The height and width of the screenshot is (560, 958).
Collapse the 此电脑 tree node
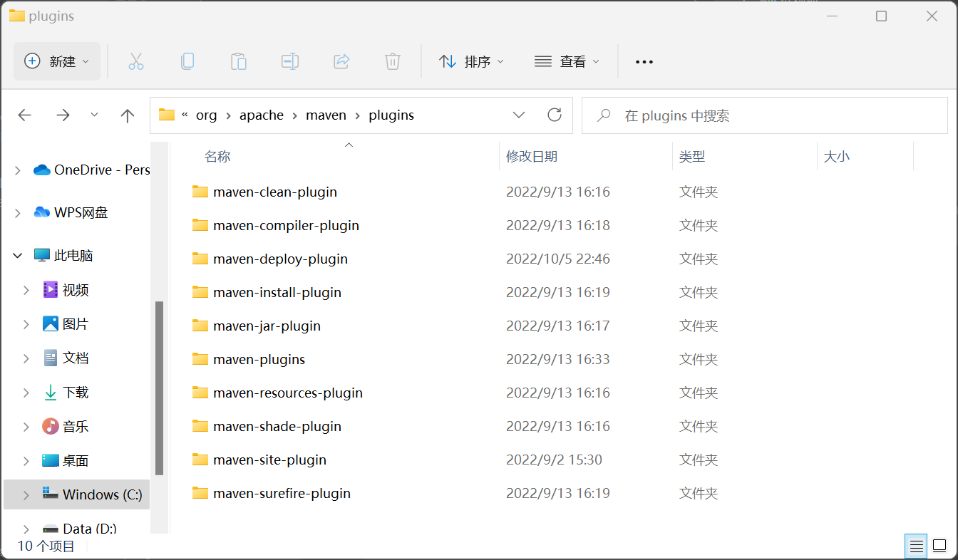coord(18,255)
